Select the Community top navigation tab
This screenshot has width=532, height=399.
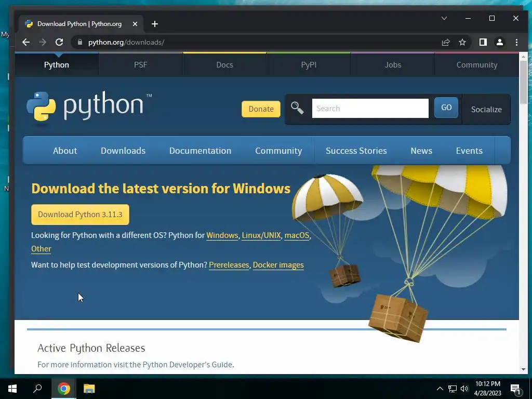coord(477,65)
